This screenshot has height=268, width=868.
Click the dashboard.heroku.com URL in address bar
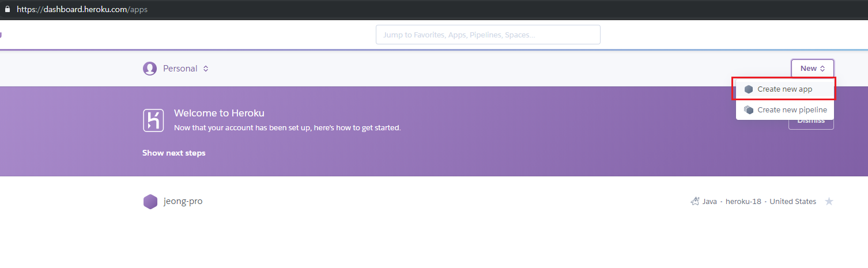coord(82,10)
